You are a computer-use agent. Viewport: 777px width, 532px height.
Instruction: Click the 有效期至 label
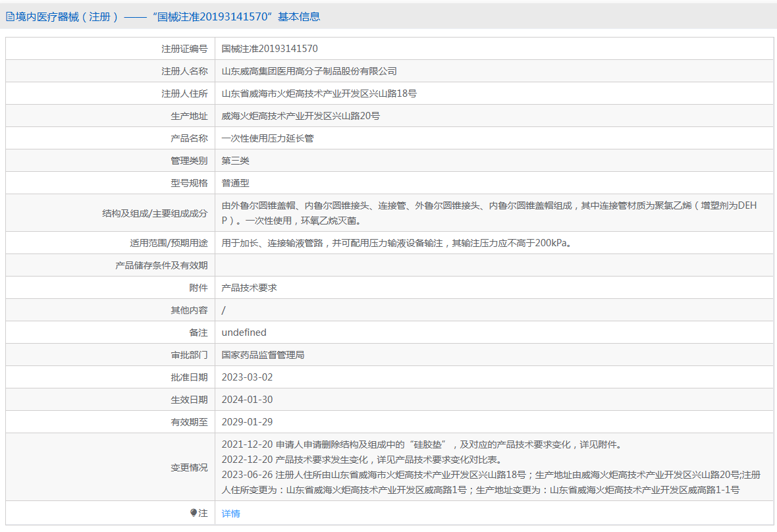(x=189, y=421)
